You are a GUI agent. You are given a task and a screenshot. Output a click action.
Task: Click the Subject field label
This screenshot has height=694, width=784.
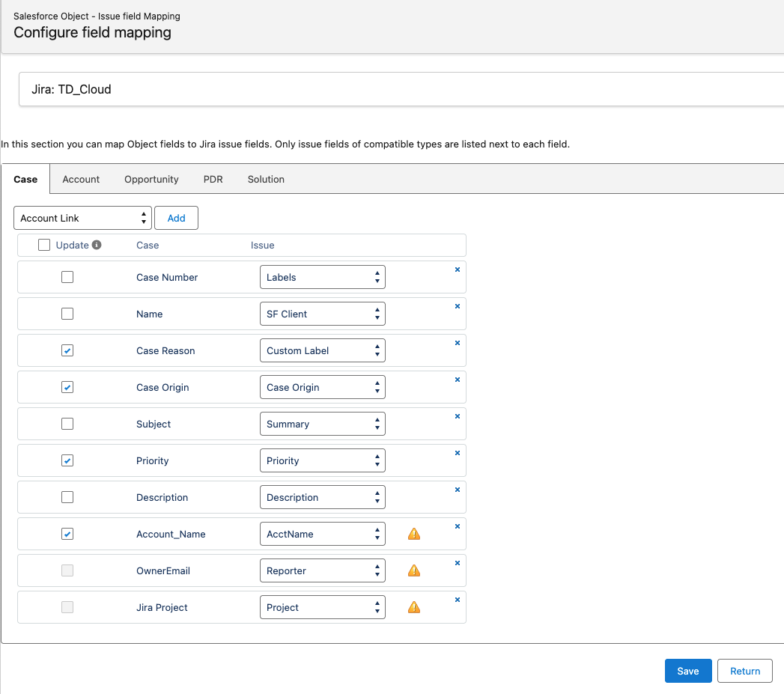click(154, 424)
